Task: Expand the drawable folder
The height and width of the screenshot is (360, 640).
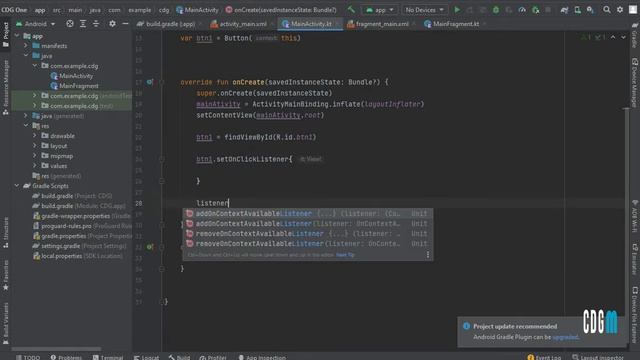Action: (x=35, y=136)
